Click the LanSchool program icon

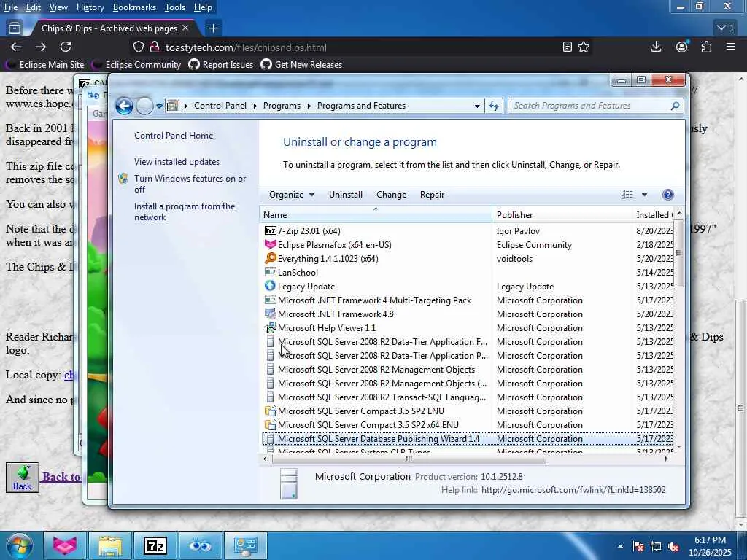coord(270,273)
